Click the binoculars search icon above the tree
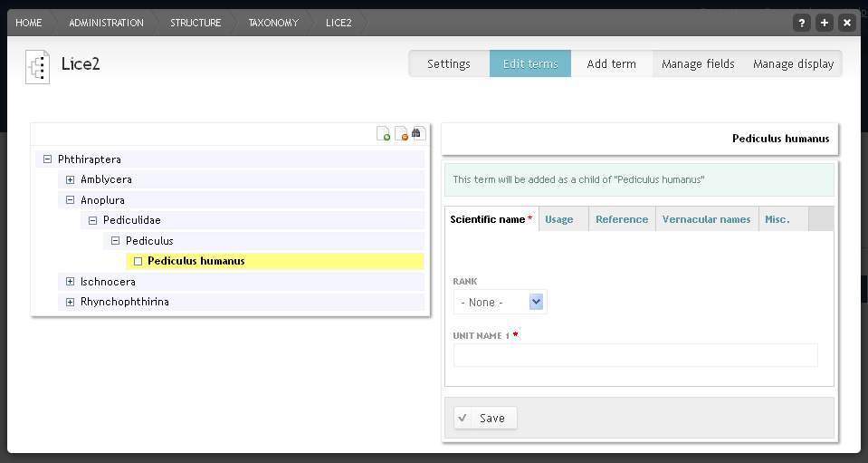The width and height of the screenshot is (868, 463). pos(418,133)
